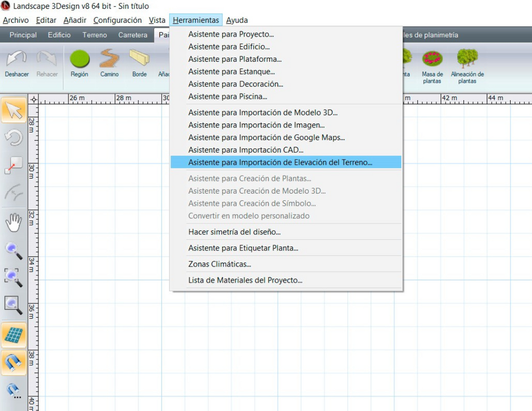The height and width of the screenshot is (411, 532).
Task: Click the ruler origin marker in corner
Action: (x=34, y=99)
